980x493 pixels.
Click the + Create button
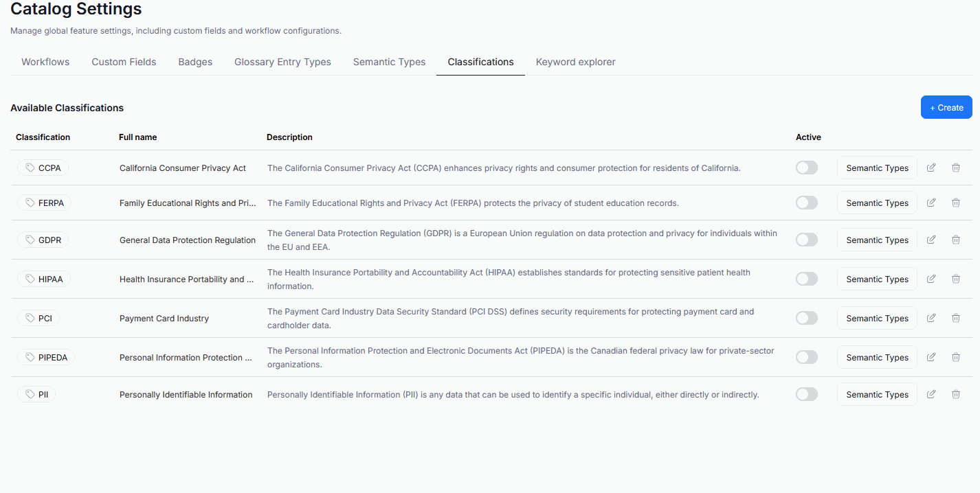[946, 107]
